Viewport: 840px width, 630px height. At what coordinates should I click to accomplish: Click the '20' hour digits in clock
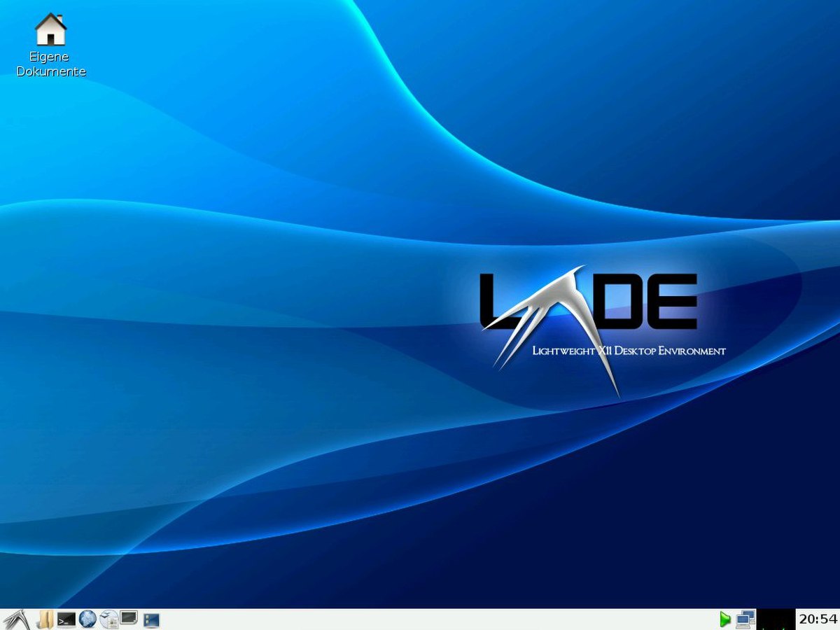(808, 619)
